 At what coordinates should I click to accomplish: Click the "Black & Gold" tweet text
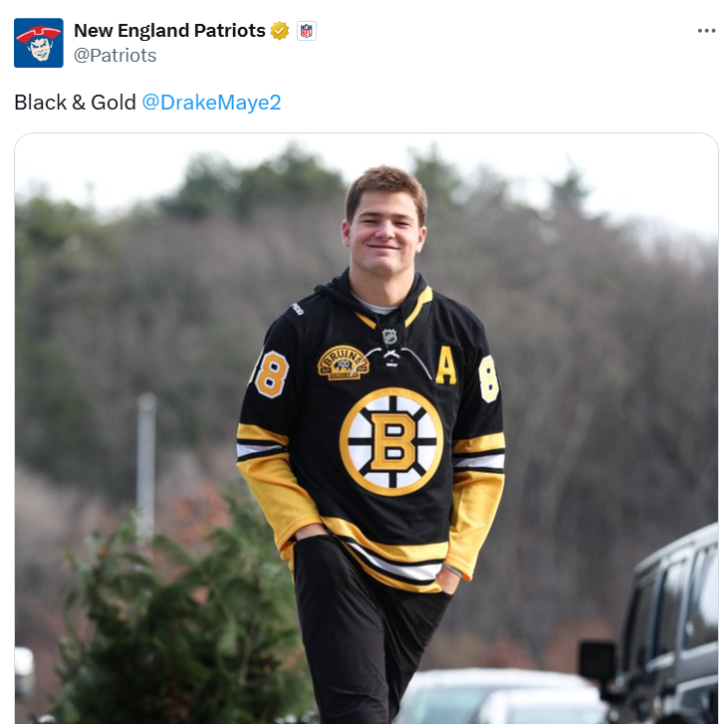(75, 103)
